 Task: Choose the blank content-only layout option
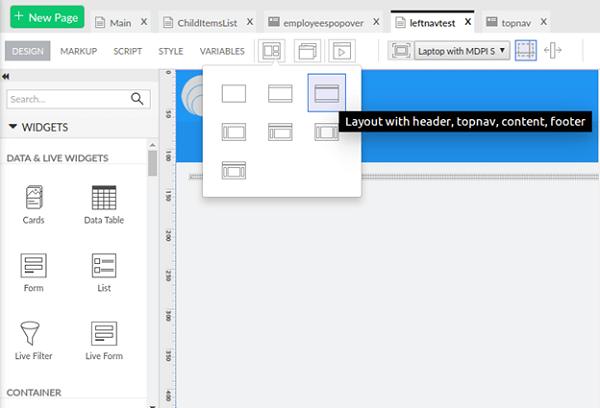233,94
